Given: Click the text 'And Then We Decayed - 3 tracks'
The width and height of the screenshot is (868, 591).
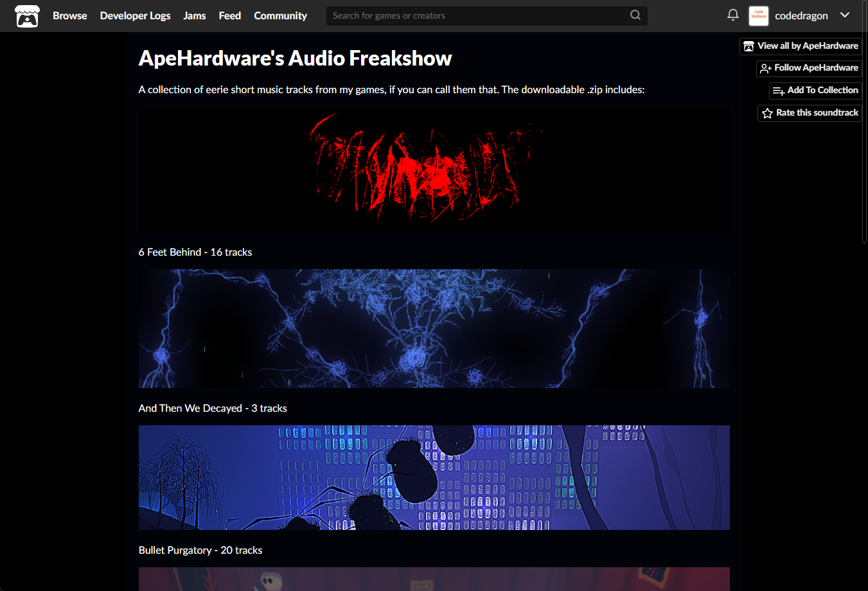Looking at the screenshot, I should pyautogui.click(x=213, y=408).
